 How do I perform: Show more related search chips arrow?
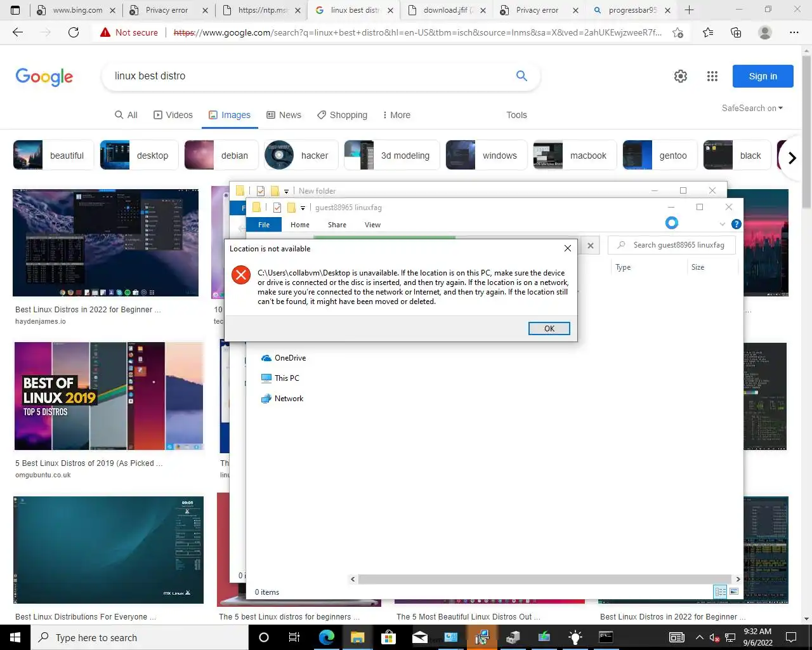coord(792,157)
